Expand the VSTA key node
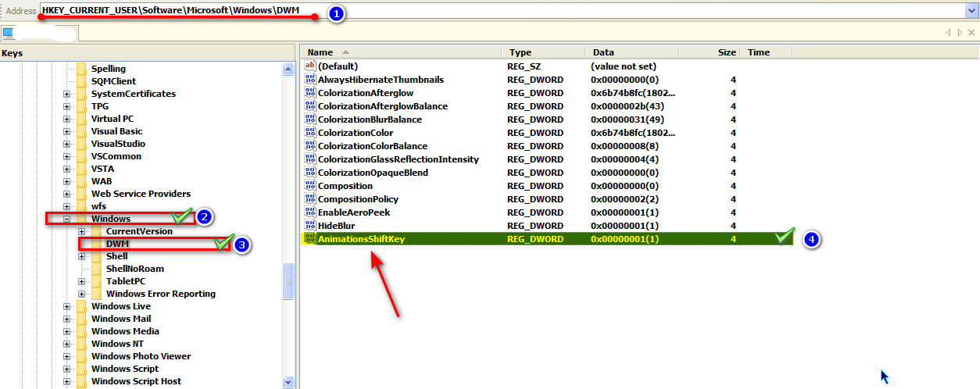Screen dimensions: 980x389 pos(67,169)
